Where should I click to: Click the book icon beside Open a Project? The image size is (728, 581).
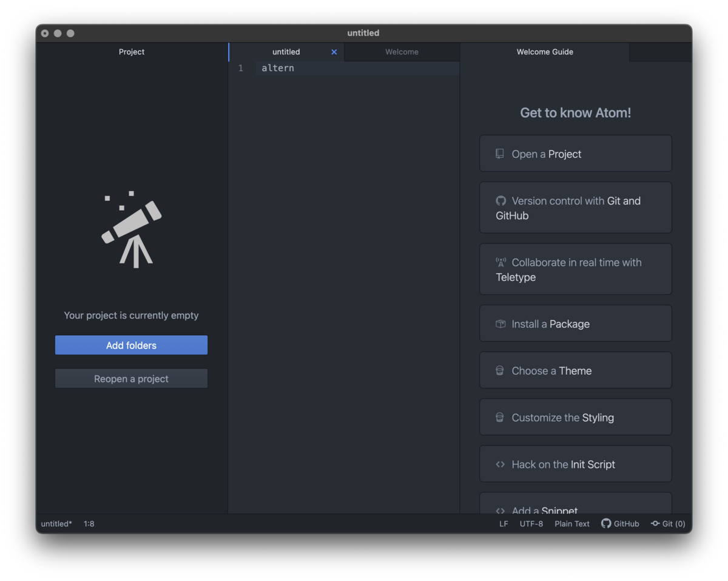tap(500, 154)
